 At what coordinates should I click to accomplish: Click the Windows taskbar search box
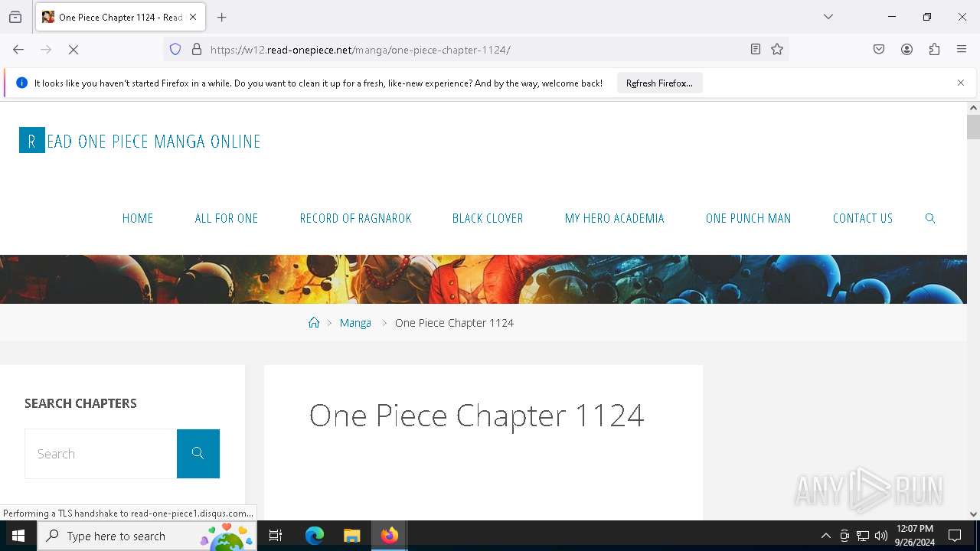click(x=146, y=536)
